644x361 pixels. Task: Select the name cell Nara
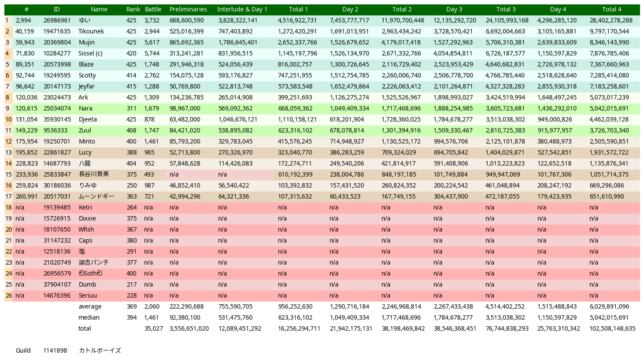tap(85, 108)
